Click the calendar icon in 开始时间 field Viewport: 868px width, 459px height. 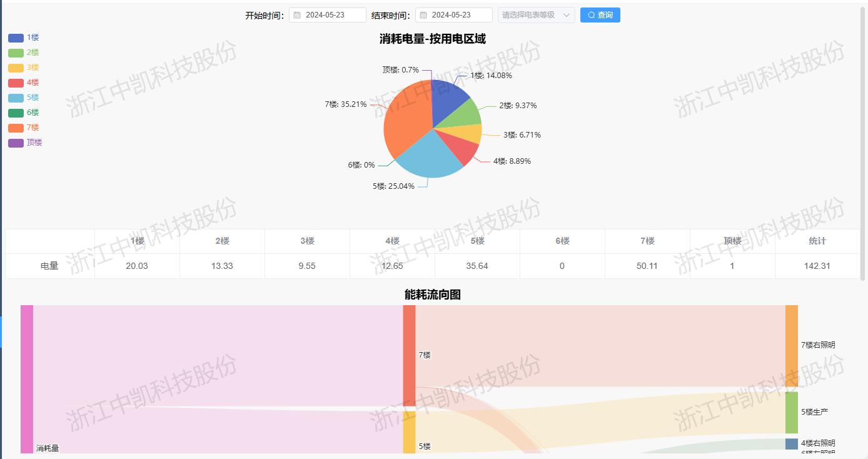(297, 14)
